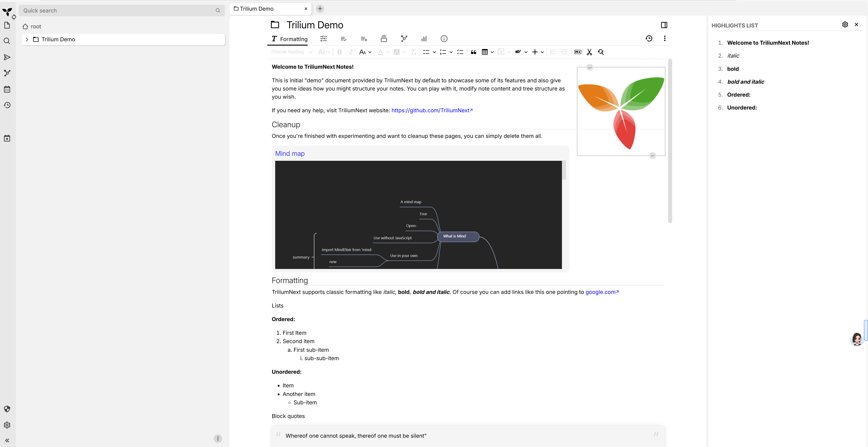Screen dimensions: 868x447
Task: Toggle bold formatting
Action: (x=340, y=52)
